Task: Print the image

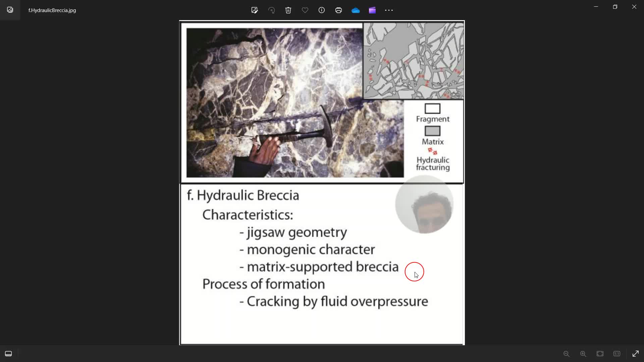Action: tap(338, 10)
